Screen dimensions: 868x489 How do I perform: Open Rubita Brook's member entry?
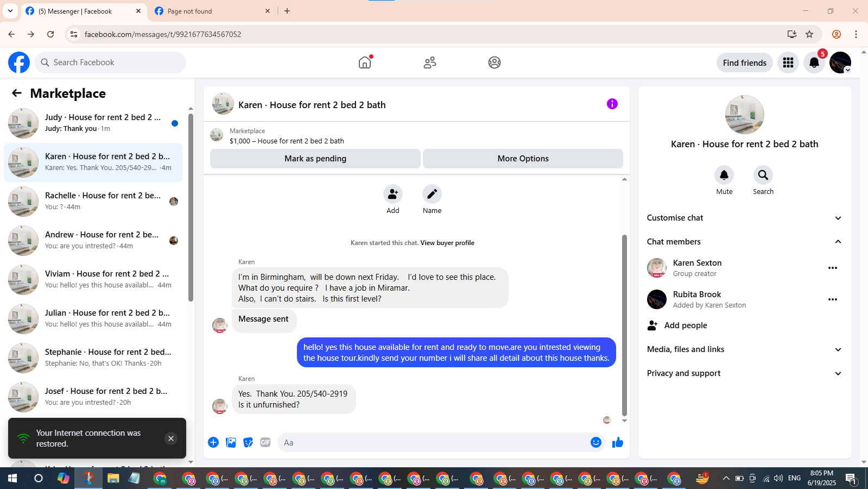(744, 299)
